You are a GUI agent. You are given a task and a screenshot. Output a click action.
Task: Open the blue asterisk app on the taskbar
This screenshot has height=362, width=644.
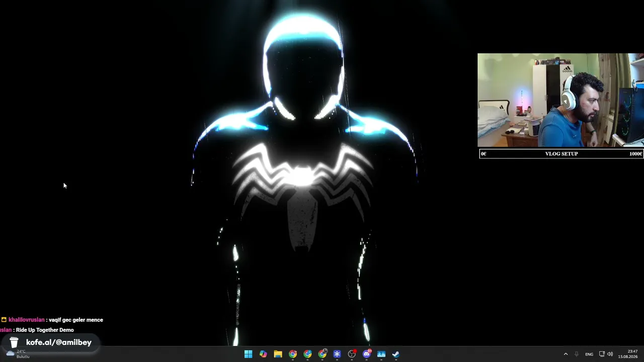pyautogui.click(x=337, y=354)
